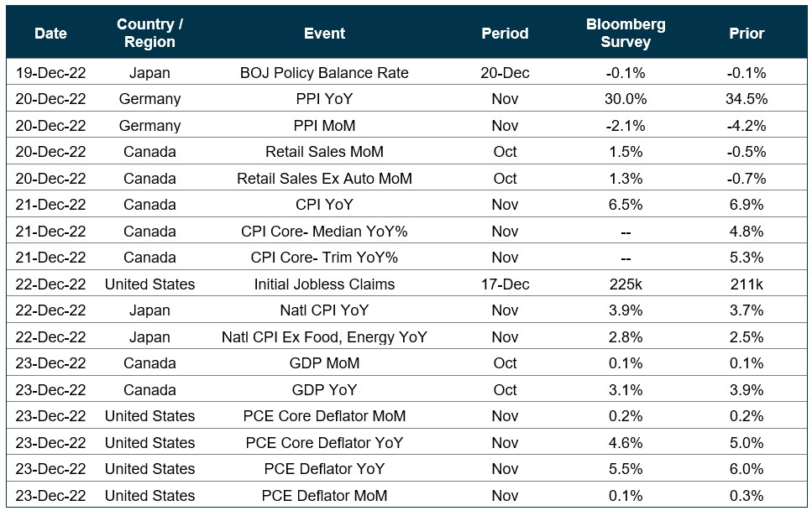The width and height of the screenshot is (812, 516).
Task: Select the 211k prior value
Action: click(x=747, y=284)
